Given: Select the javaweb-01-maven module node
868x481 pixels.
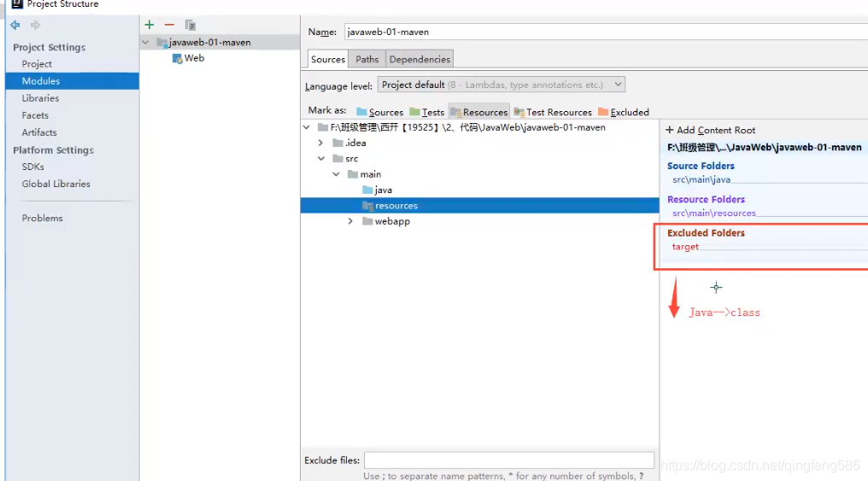Looking at the screenshot, I should tap(220, 42).
